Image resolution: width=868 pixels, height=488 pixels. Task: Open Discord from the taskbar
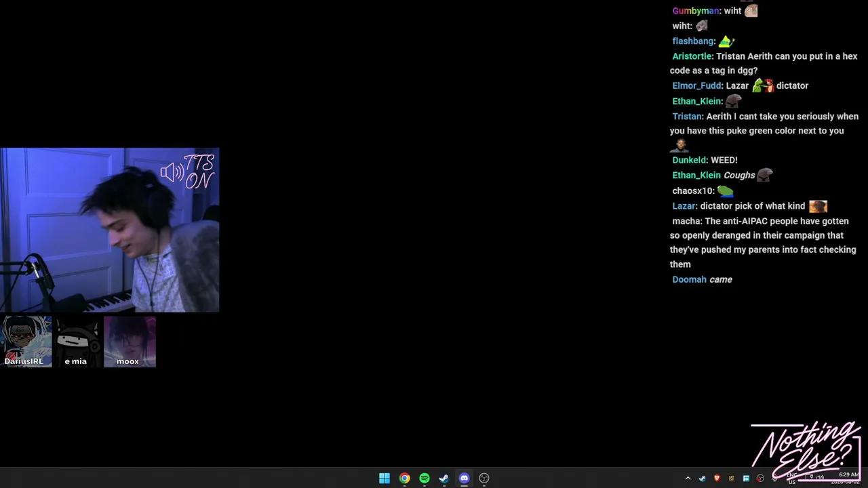pyautogui.click(x=464, y=479)
